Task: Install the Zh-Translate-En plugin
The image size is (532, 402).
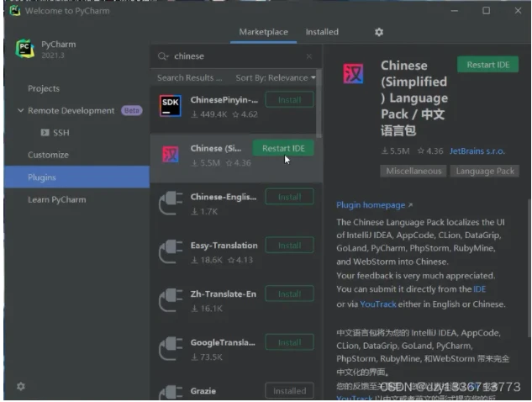Action: (x=289, y=294)
